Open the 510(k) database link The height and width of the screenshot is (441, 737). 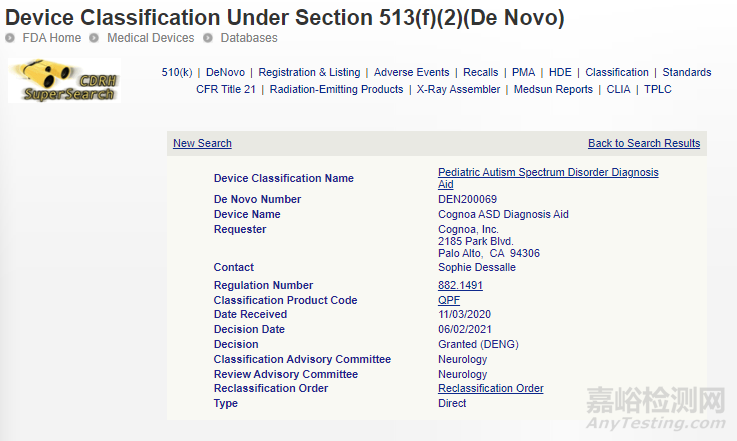coord(177,72)
